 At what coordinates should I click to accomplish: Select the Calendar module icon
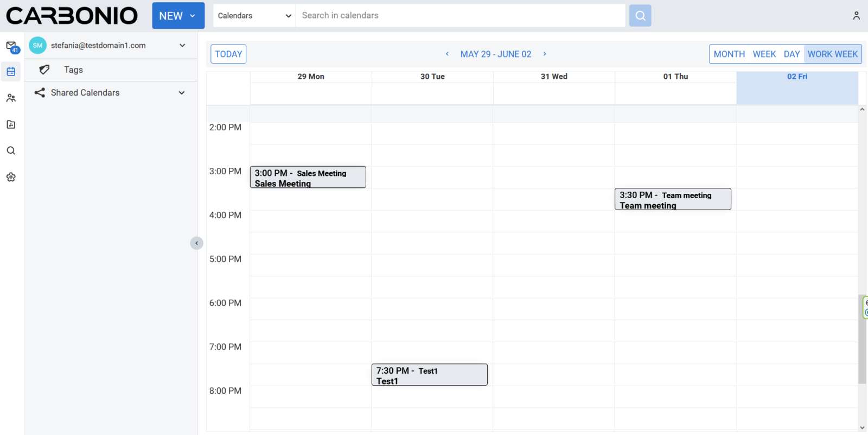tap(11, 72)
